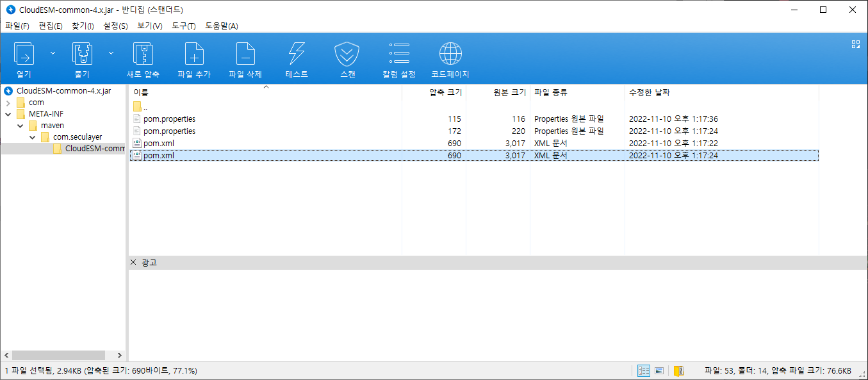Image resolution: width=868 pixels, height=380 pixels.
Task: Collapse the META-INF tree node
Action: [x=8, y=114]
